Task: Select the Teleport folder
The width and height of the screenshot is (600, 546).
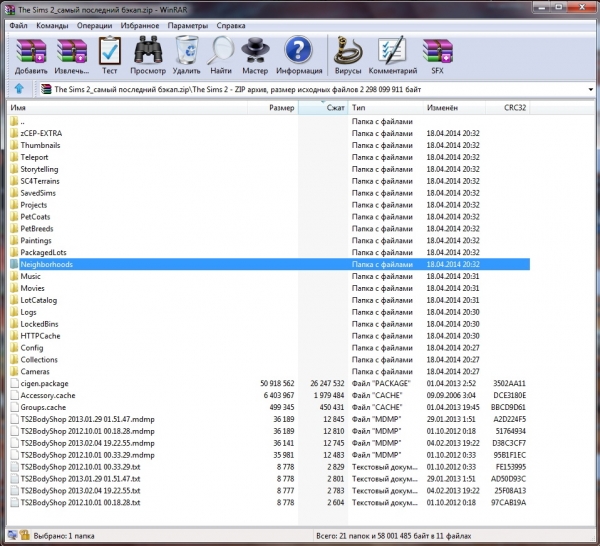Action: pyautogui.click(x=34, y=157)
